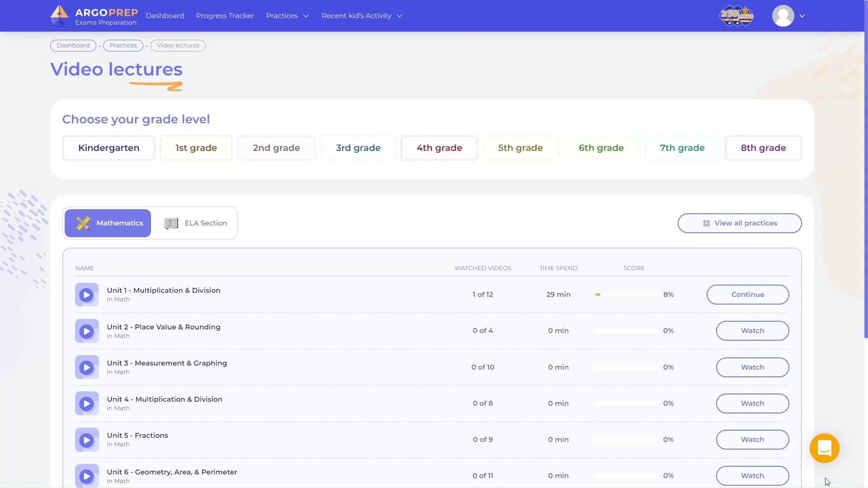
Task: Play Unit 5 Fractions video
Action: [x=86, y=440]
